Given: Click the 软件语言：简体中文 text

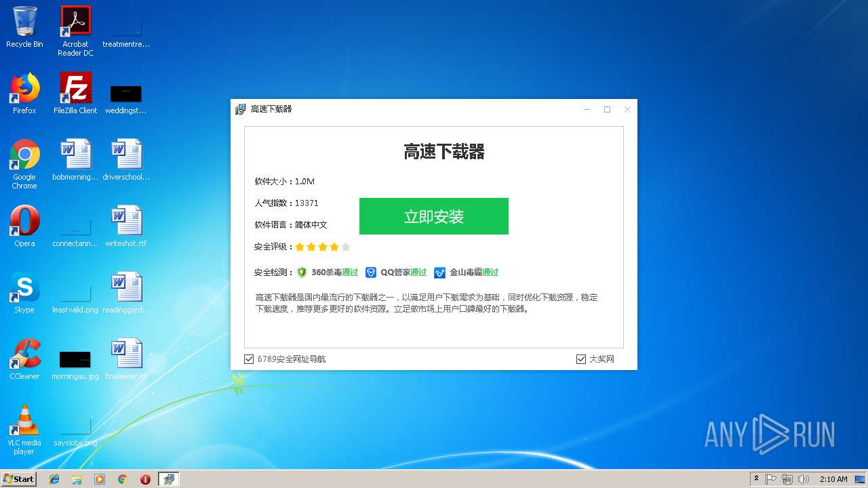Looking at the screenshot, I should tap(291, 225).
